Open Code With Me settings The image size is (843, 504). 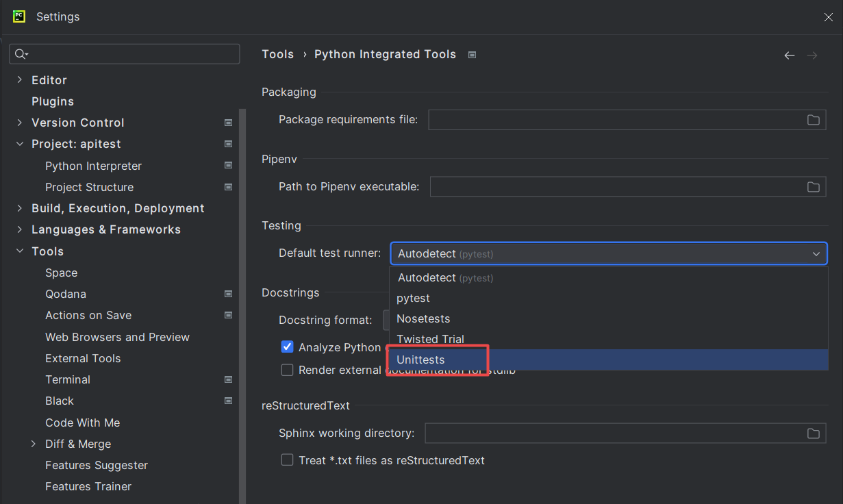(x=82, y=423)
